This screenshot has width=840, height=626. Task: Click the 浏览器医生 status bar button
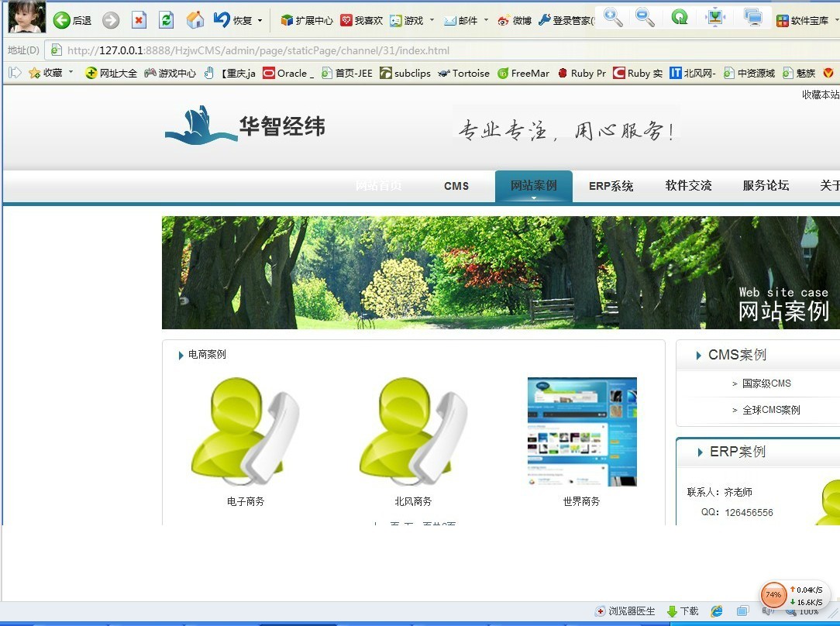point(625,611)
